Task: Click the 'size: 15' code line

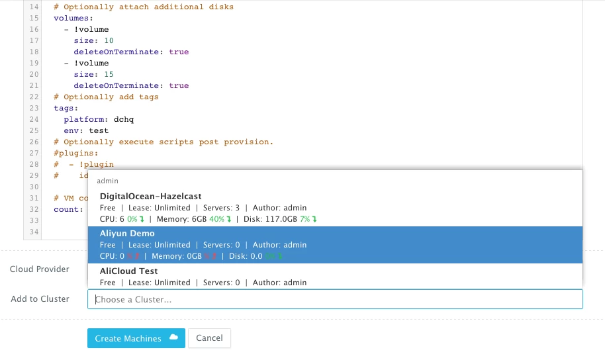Action: point(94,74)
